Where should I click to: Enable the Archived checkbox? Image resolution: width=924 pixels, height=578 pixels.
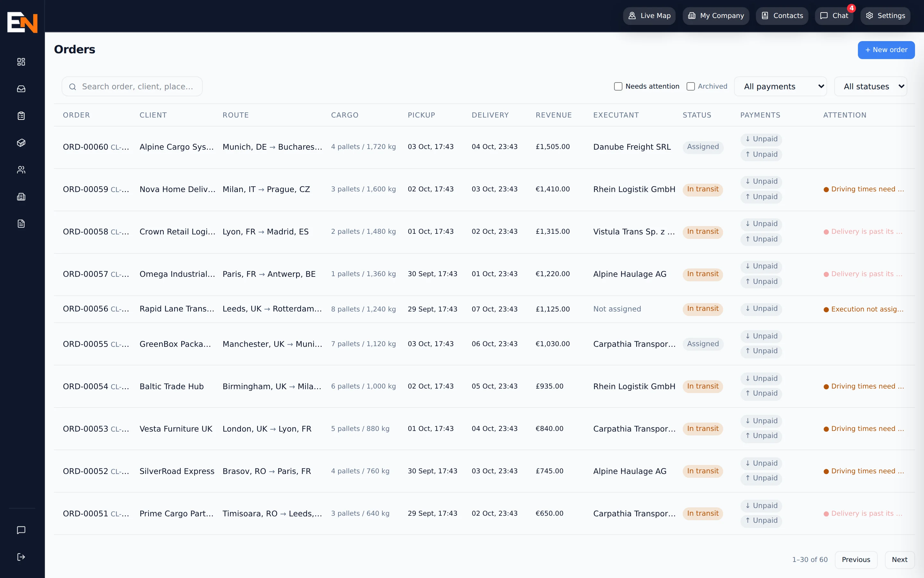[x=690, y=86]
